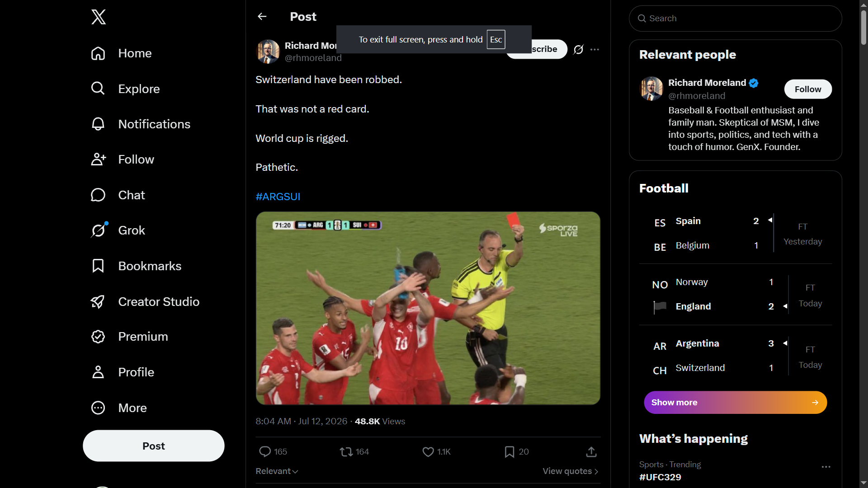Image resolution: width=868 pixels, height=488 pixels.
Task: Follow Richard Moreland
Action: tap(808, 89)
